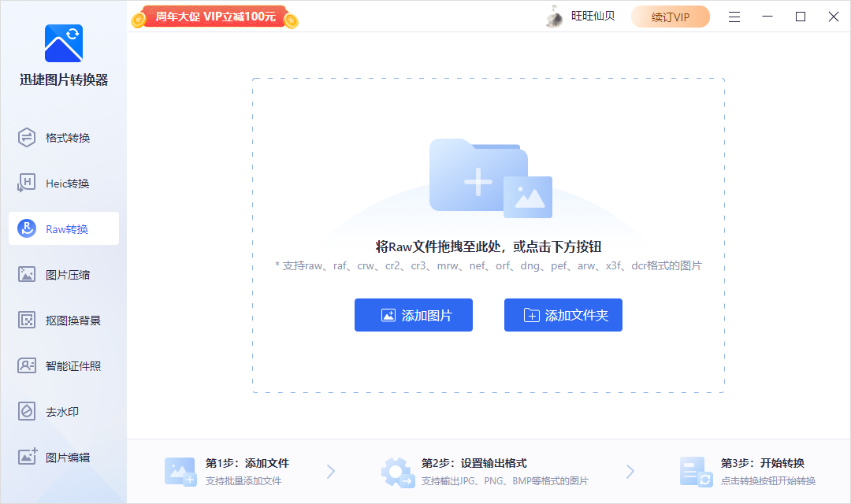Open the 周年大促 VIP立减100元 promotion banner
The height and width of the screenshot is (504, 851).
213,16
